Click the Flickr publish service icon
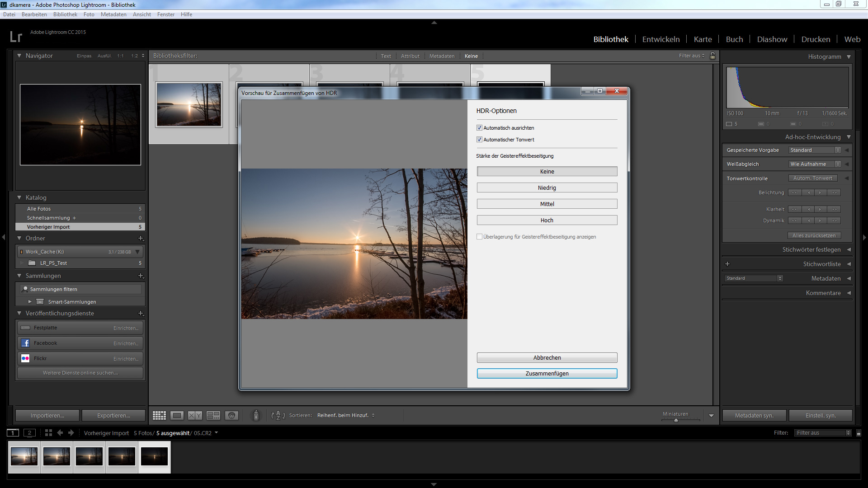 [25, 358]
